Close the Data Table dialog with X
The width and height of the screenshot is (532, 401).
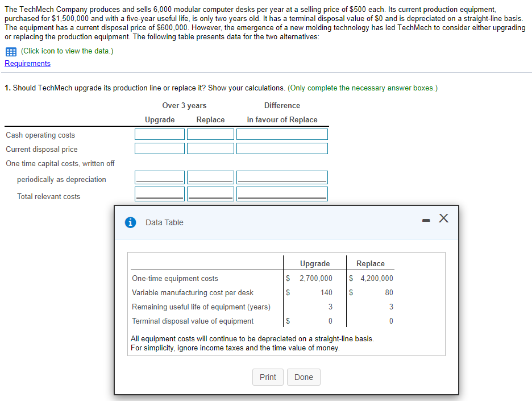point(443,218)
